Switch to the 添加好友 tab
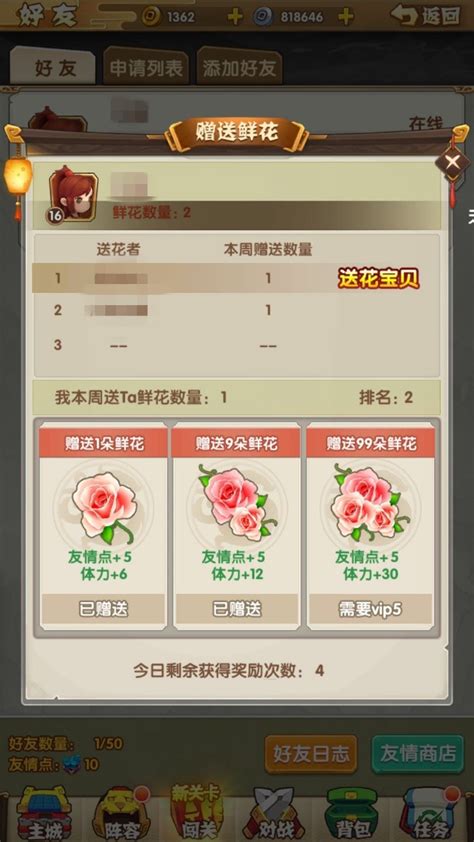The height and width of the screenshot is (842, 474). coord(239,68)
